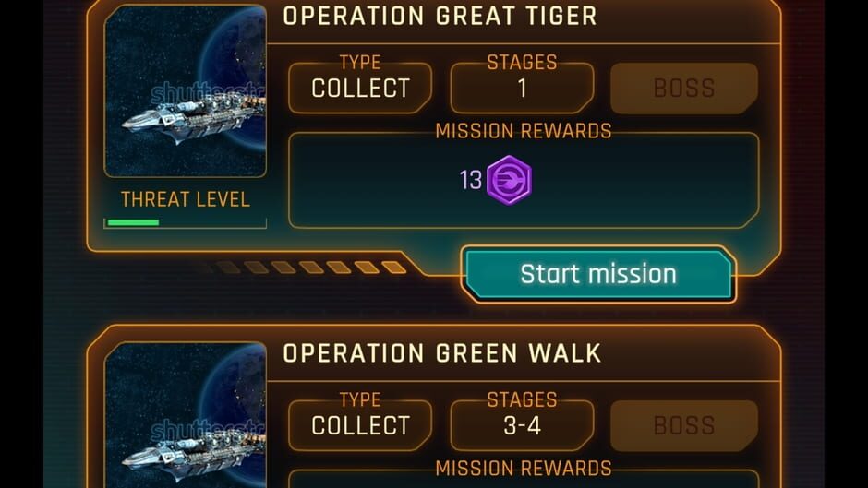Viewport: 868px width, 488px height.
Task: Click the Great Tiger Mission Rewards panel
Action: (x=524, y=181)
